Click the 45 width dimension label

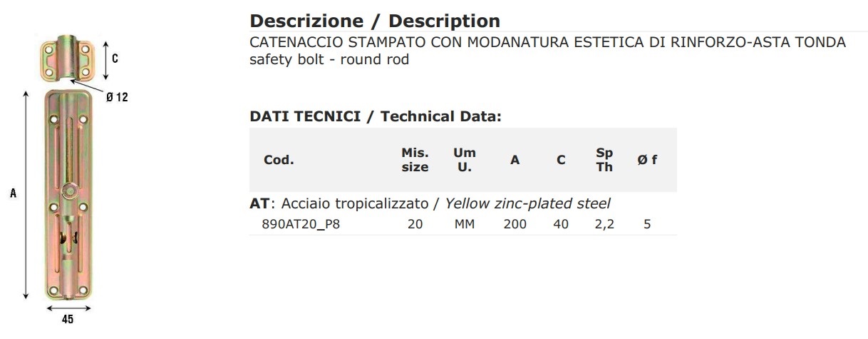(68, 320)
